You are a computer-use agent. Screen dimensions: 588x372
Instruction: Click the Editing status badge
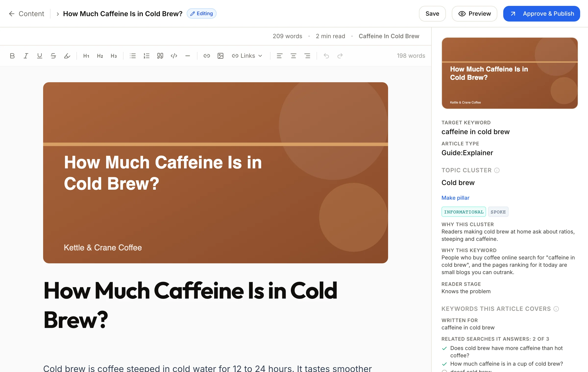pyautogui.click(x=201, y=13)
